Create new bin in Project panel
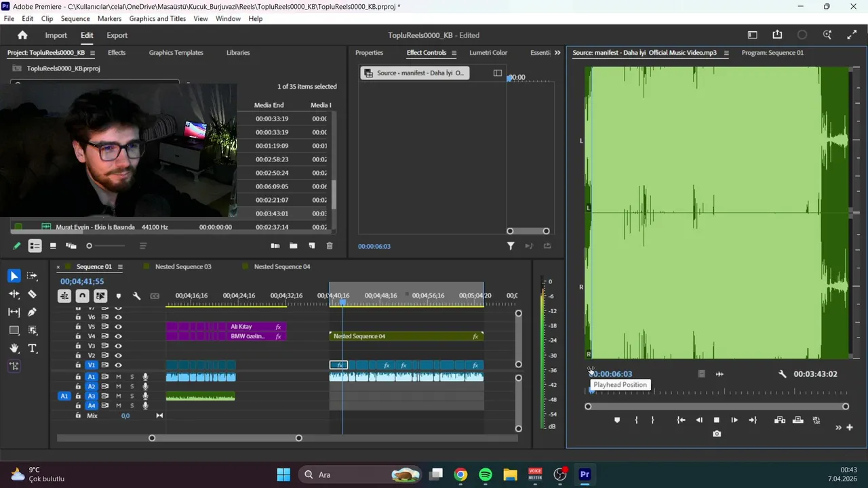 point(293,246)
